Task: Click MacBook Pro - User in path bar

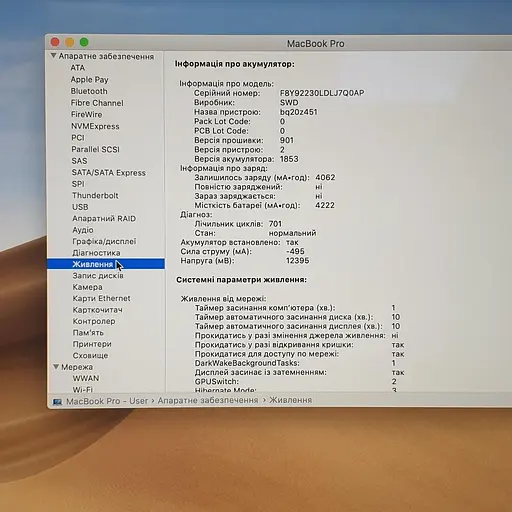Action: (x=107, y=401)
